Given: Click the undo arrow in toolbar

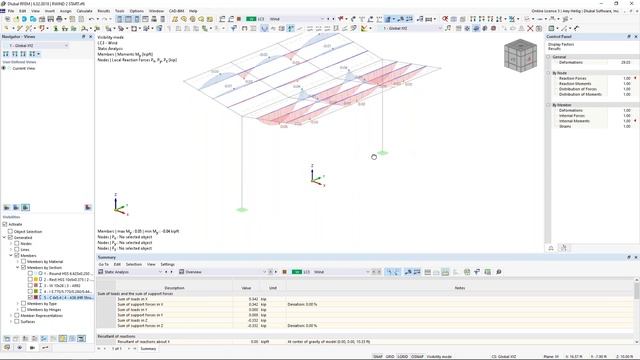Looking at the screenshot, I should pos(92,19).
